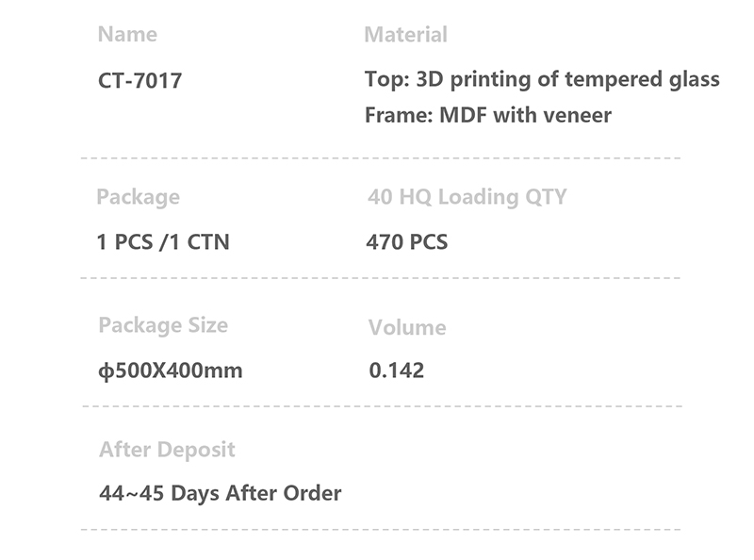Select the 470 PCS quantity value
The image size is (754, 560).
pos(406,242)
